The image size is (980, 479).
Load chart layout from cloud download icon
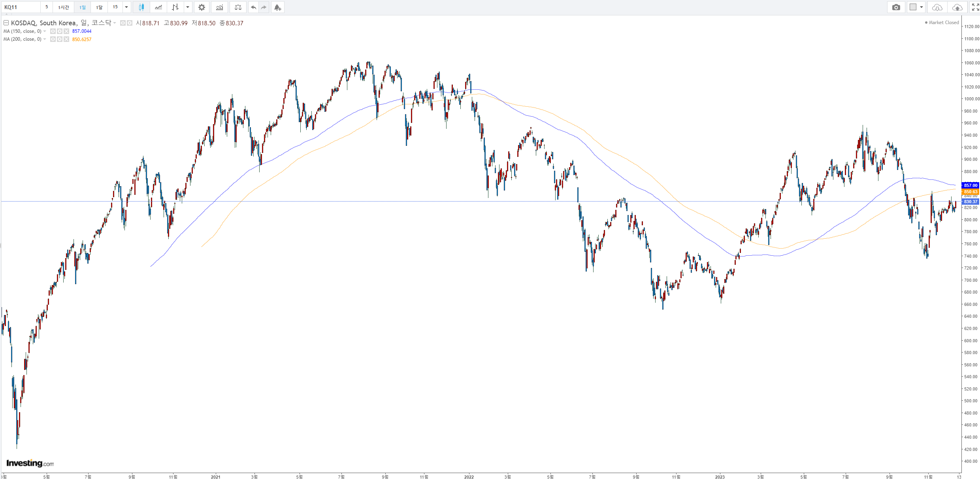tap(937, 7)
